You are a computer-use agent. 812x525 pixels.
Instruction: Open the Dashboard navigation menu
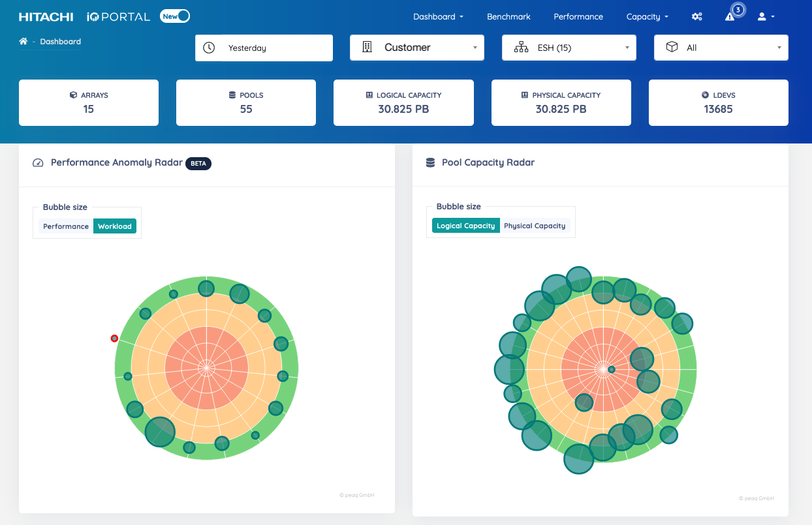(x=438, y=16)
